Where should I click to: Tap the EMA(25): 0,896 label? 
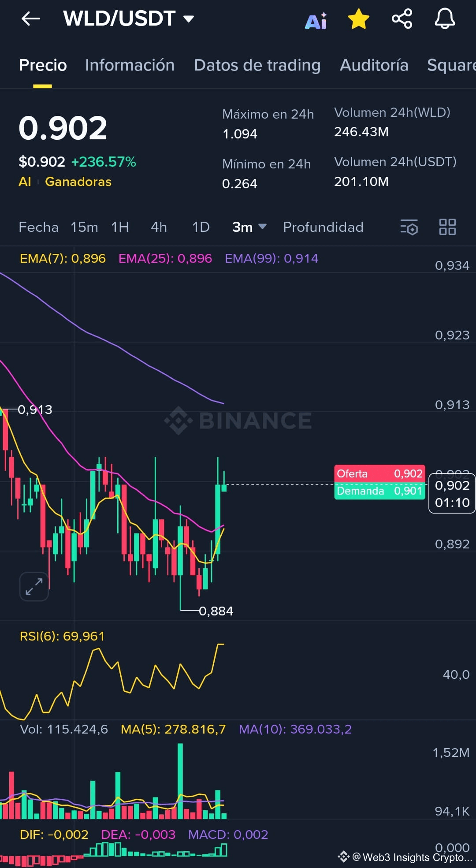(x=165, y=258)
